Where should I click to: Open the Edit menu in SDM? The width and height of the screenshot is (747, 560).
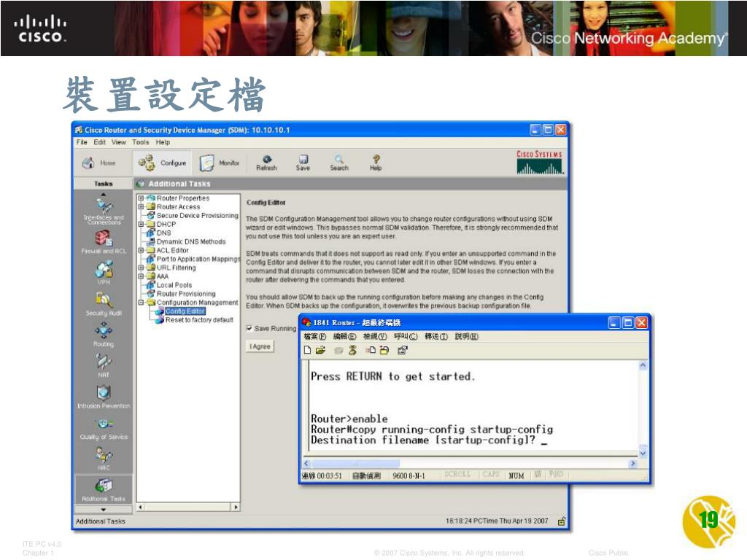(x=99, y=142)
